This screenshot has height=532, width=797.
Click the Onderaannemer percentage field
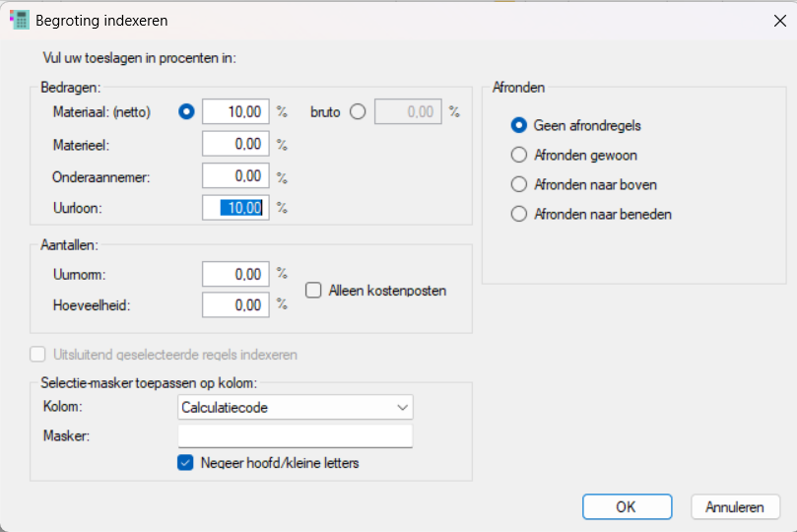pyautogui.click(x=234, y=176)
